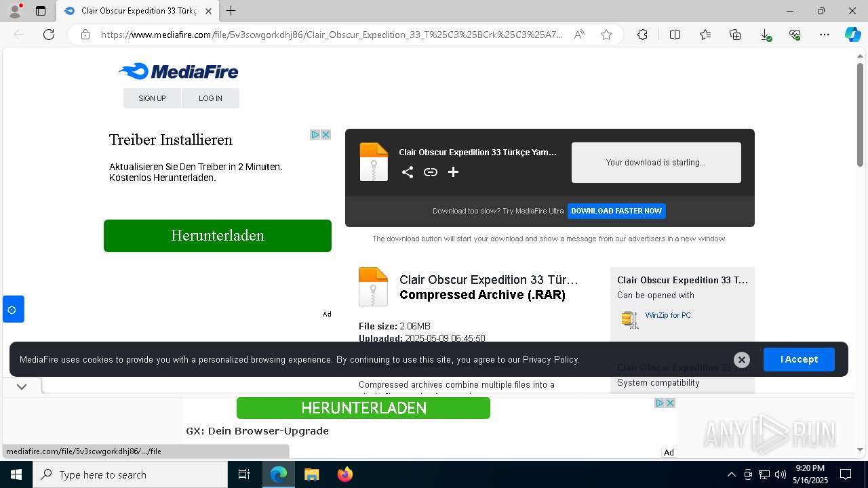Click the WinZip icon
The height and width of the screenshot is (488, 868).
[x=630, y=319]
